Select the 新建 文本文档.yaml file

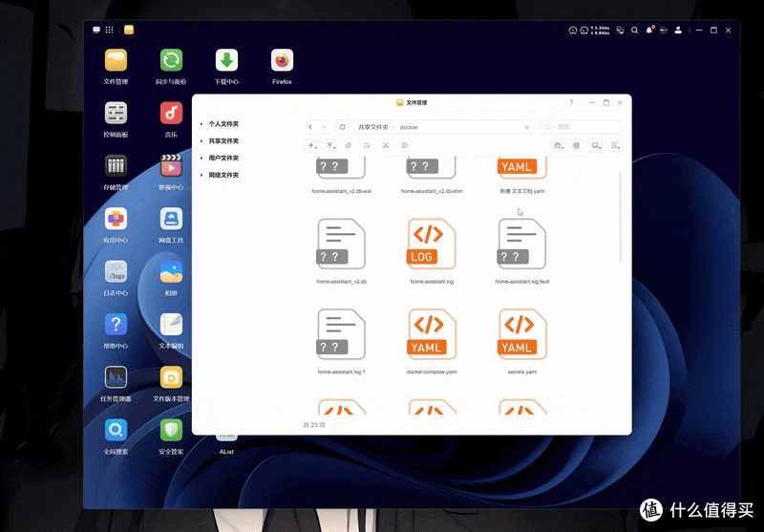point(521,175)
